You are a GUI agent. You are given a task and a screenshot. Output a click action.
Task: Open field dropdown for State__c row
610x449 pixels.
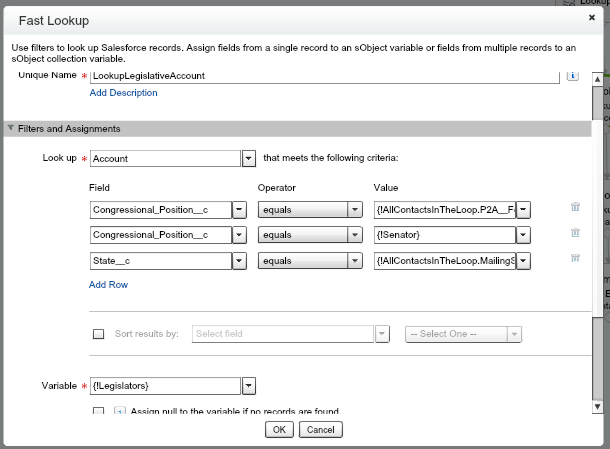click(239, 261)
